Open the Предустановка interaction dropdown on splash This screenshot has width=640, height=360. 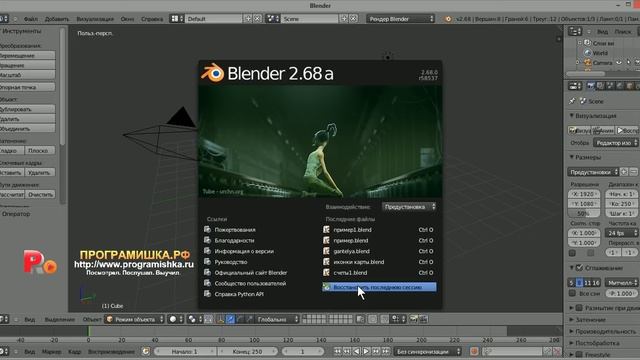click(409, 207)
